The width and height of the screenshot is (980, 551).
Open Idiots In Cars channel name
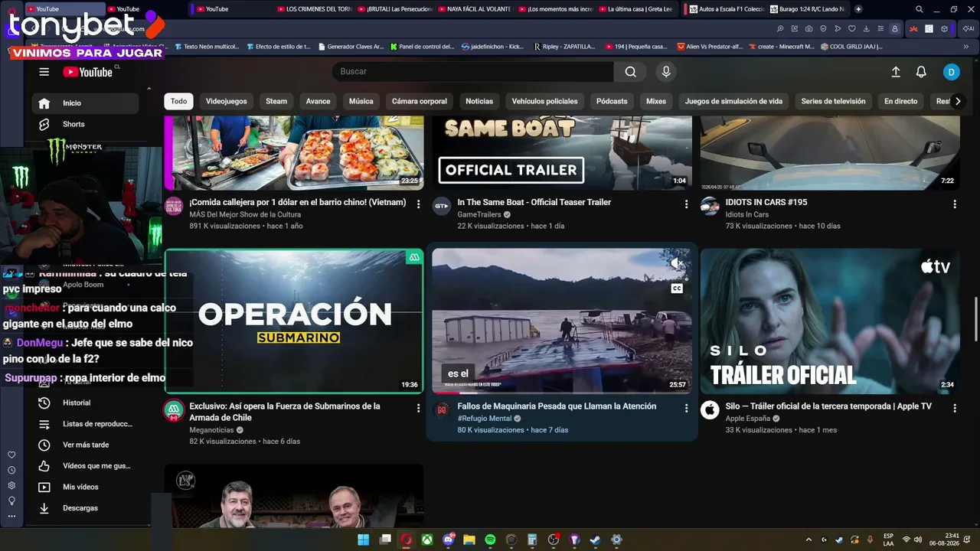coord(747,214)
